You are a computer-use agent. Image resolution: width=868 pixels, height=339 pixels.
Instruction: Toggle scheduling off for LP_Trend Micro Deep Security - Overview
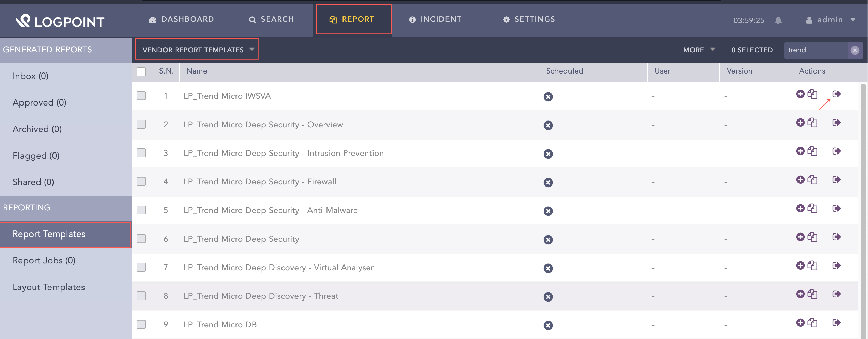pos(548,125)
